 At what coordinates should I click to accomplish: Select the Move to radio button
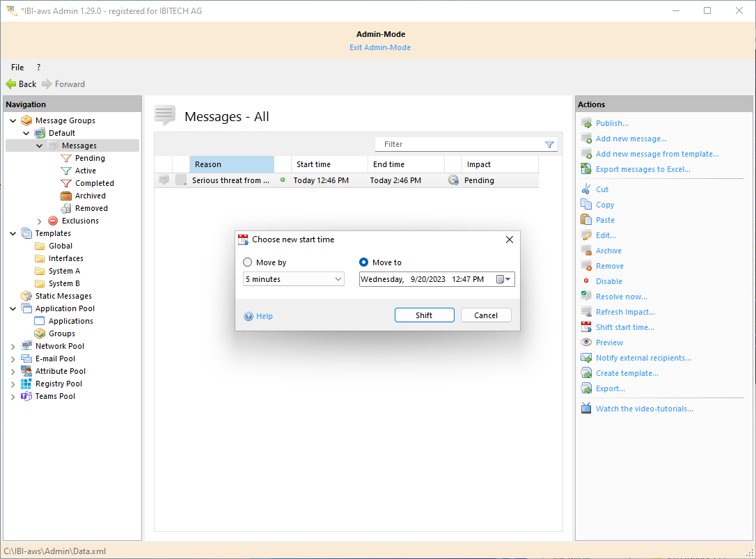pos(363,262)
